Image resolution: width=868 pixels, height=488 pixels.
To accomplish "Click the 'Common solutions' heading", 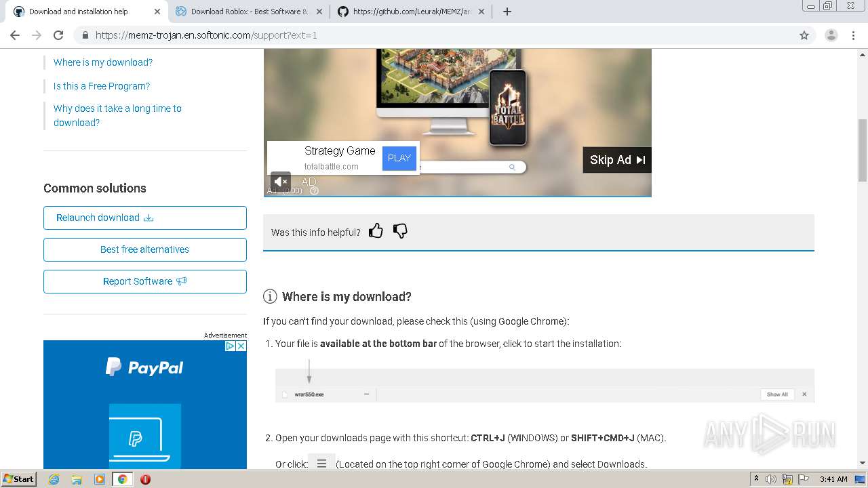I will [x=95, y=188].
